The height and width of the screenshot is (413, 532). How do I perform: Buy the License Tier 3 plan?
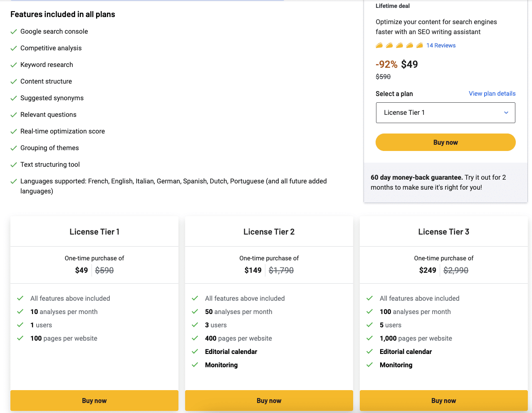(444, 401)
